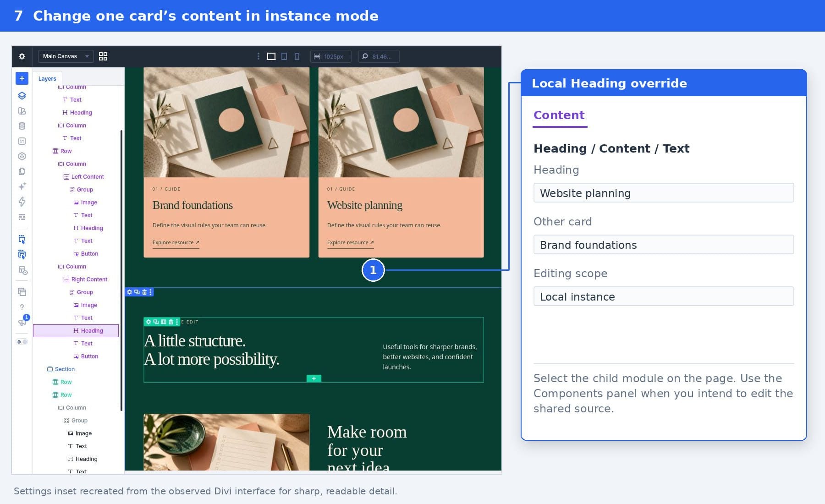Screen dimensions: 825x504
Task: Open blue section toolbar settings gear
Action: click(x=130, y=292)
